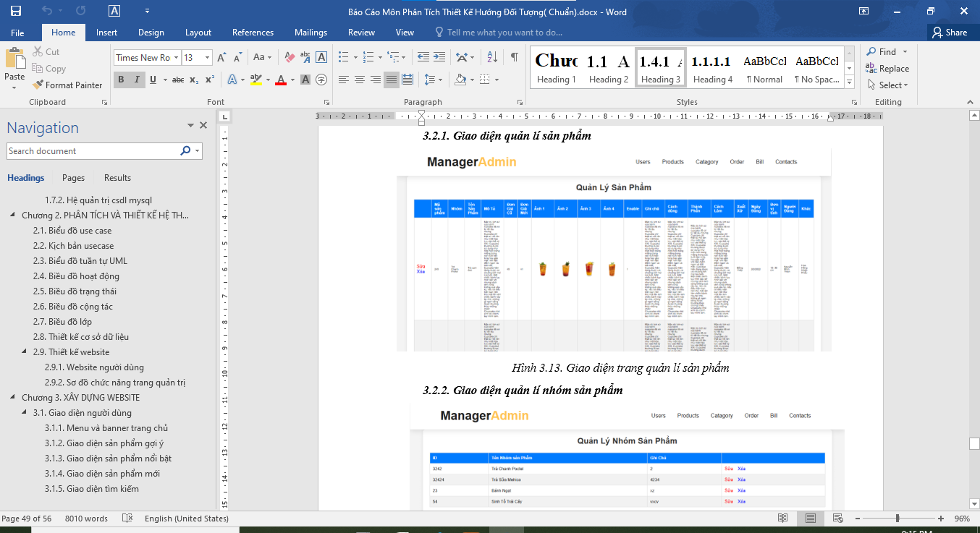Viewport: 980px width, 533px height.
Task: Apply the Text Highlight Color
Action: click(255, 80)
